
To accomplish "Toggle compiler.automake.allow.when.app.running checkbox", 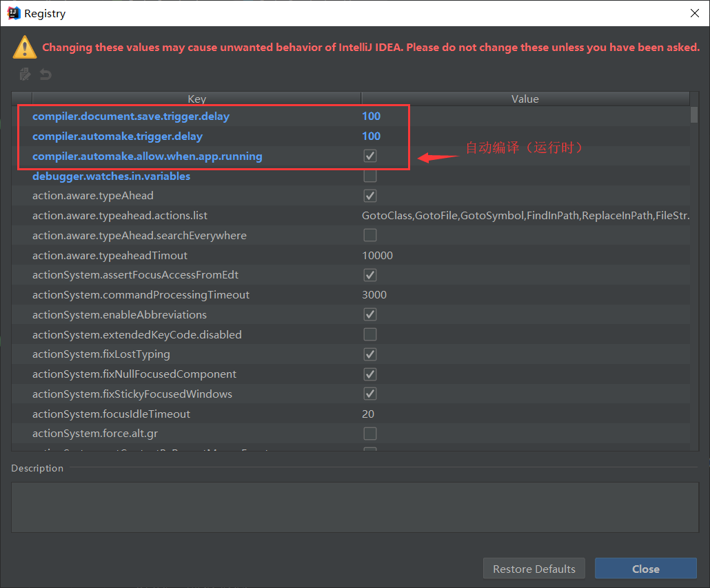I will [x=370, y=156].
